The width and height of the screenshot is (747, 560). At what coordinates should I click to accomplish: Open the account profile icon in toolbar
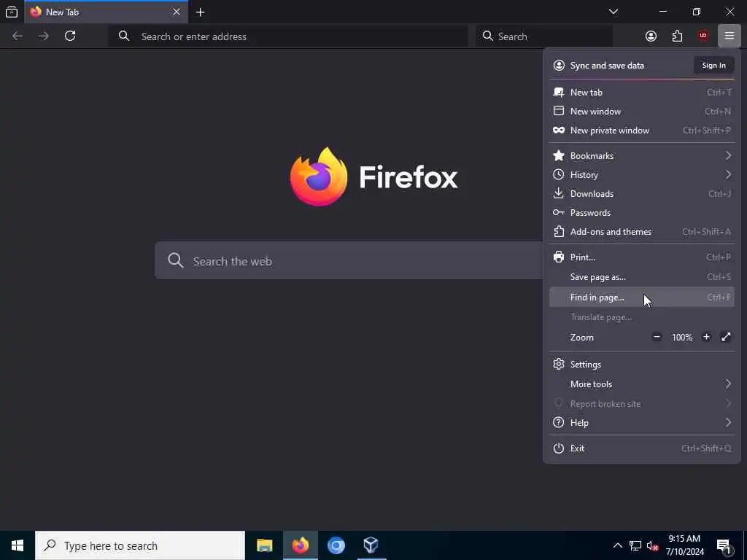click(651, 36)
